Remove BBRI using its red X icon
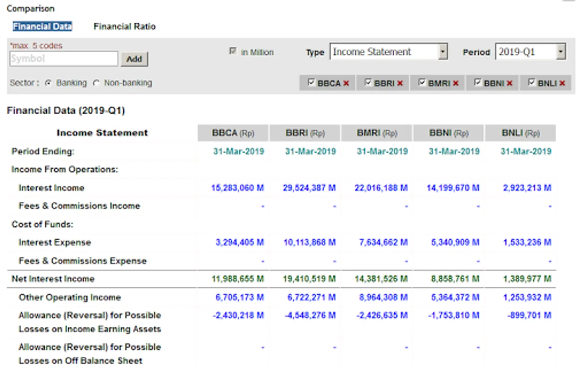Viewport: 588px width, 366px height. (x=400, y=83)
